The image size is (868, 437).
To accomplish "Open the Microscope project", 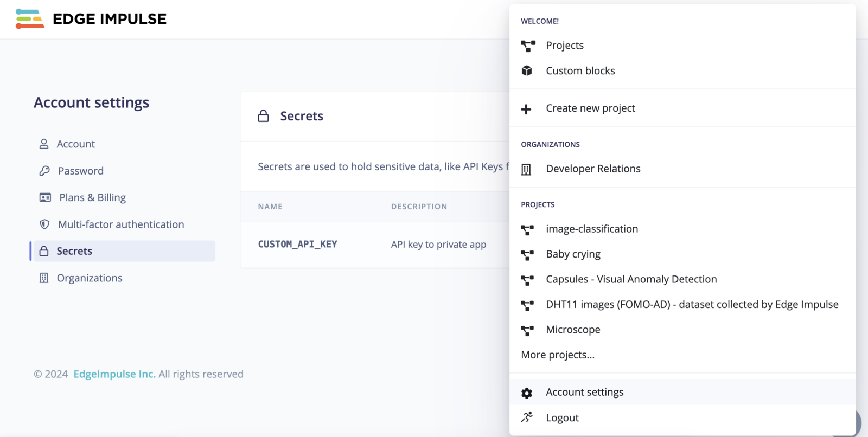I will tap(573, 330).
